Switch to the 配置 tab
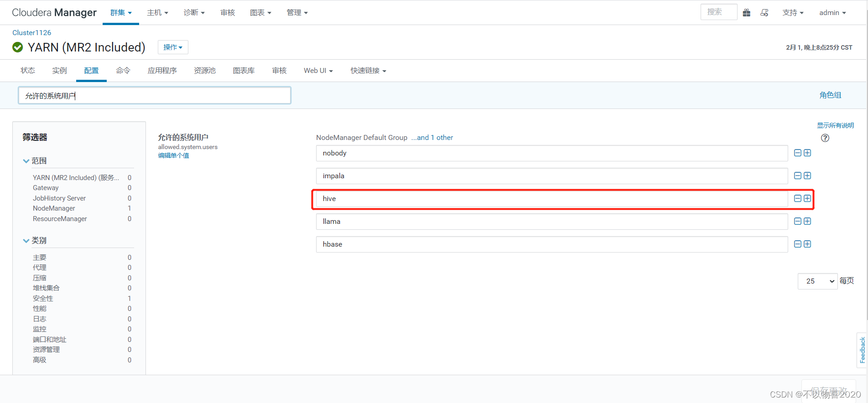 (x=91, y=71)
